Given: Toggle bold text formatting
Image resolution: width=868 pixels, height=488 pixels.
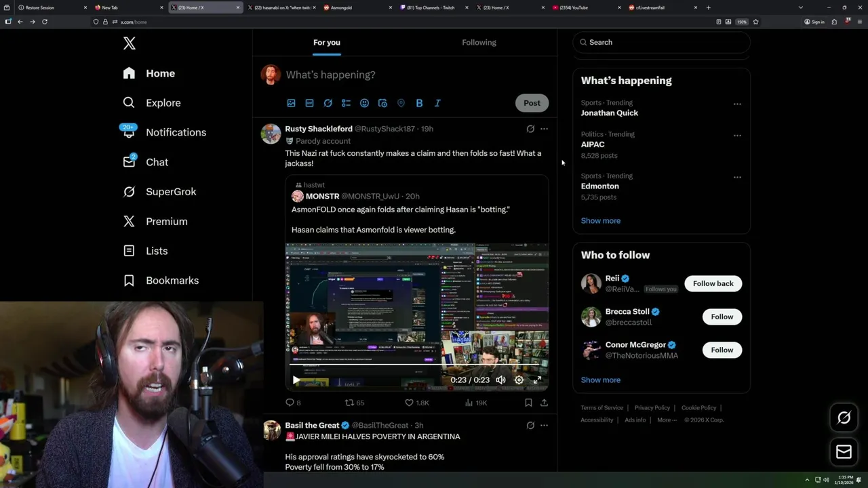Looking at the screenshot, I should [x=419, y=103].
